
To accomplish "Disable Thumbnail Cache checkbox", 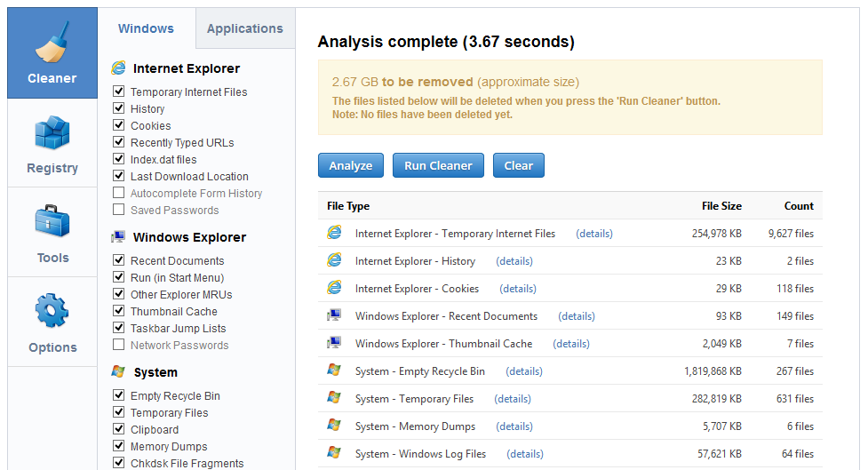I will coord(118,311).
